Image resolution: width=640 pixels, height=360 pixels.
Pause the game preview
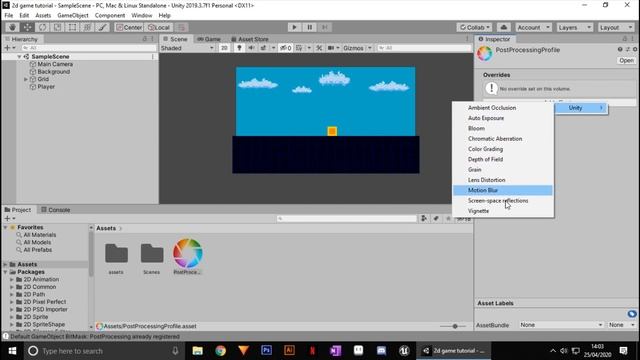coord(309,27)
